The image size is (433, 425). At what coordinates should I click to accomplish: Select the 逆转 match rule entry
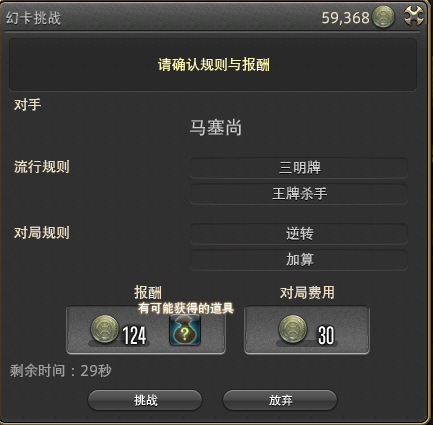(299, 234)
